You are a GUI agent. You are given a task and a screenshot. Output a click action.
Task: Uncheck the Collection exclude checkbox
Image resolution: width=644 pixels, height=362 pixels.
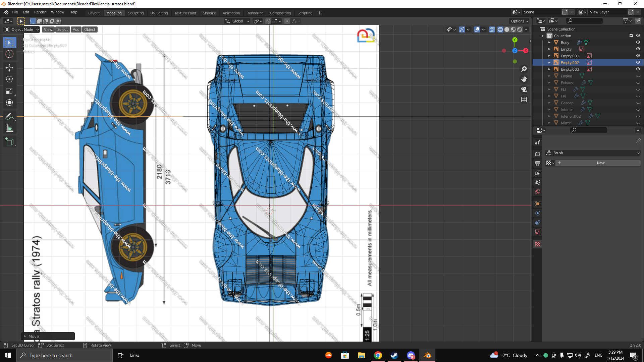631,36
